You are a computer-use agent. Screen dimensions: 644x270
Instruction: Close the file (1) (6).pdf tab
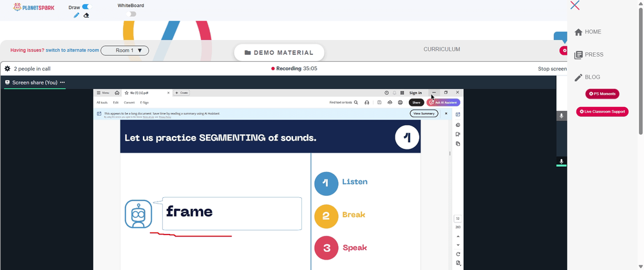(168, 93)
